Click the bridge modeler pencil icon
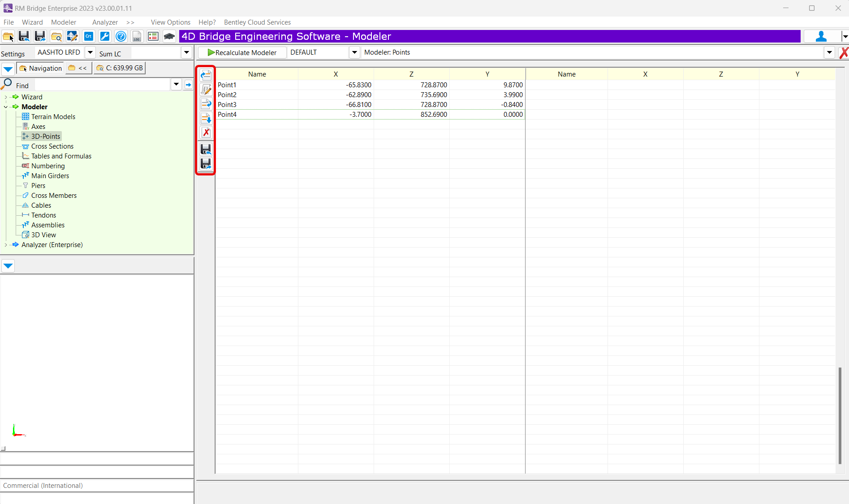 tap(73, 37)
